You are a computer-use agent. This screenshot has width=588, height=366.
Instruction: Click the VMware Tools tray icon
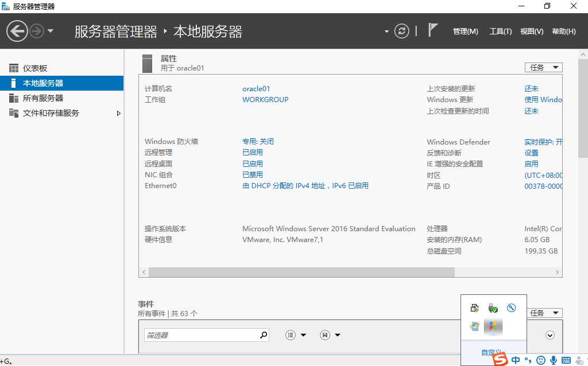(x=474, y=326)
